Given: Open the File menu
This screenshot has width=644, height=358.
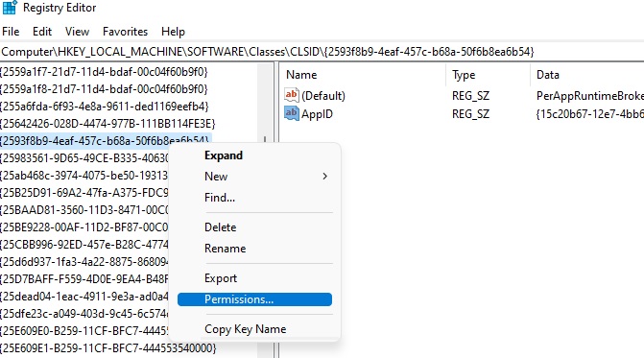Looking at the screenshot, I should point(11,32).
